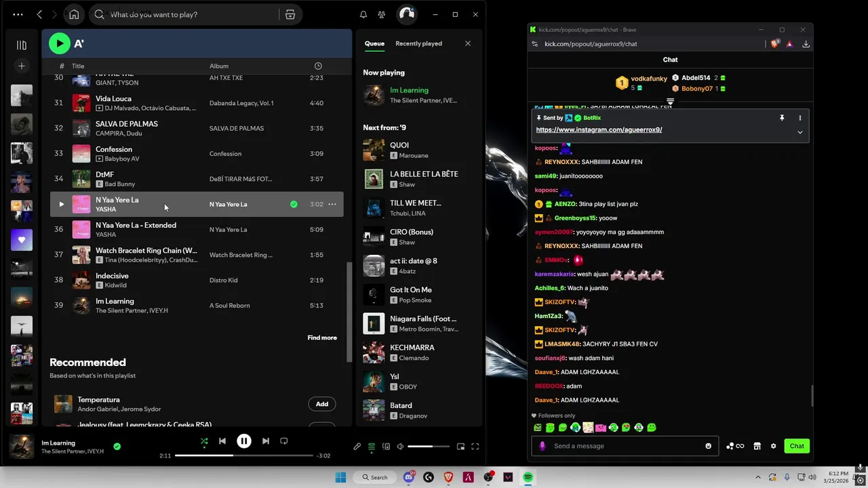Unpin the pinned message in Kick chat
Screen dimensions: 868x488
click(x=782, y=118)
